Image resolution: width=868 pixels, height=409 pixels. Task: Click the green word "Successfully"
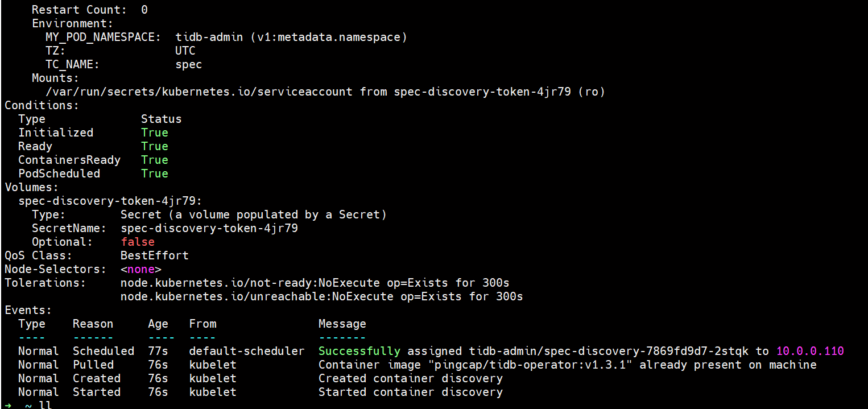pos(359,351)
